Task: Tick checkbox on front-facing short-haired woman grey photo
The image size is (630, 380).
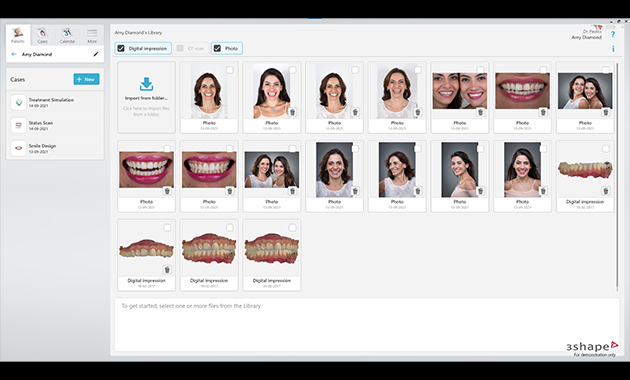Action: coord(355,149)
